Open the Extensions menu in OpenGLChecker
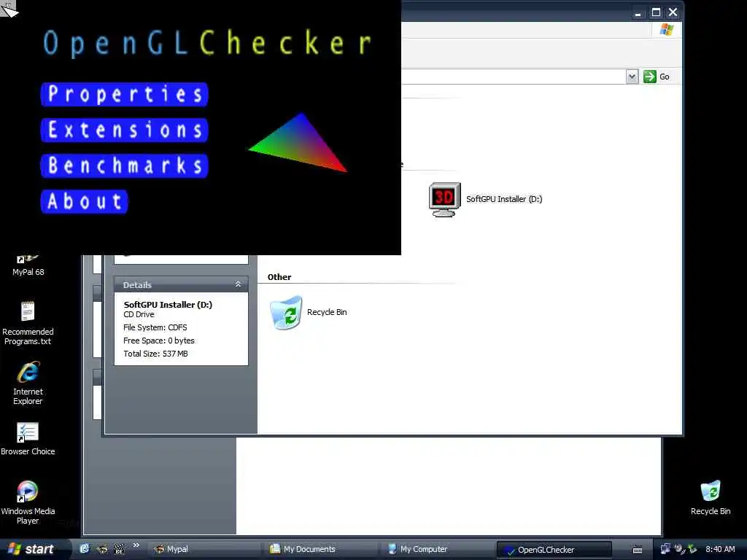 [x=124, y=130]
